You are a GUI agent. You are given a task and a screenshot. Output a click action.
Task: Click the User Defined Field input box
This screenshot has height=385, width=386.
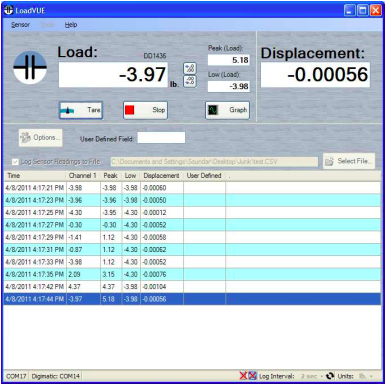click(x=161, y=138)
